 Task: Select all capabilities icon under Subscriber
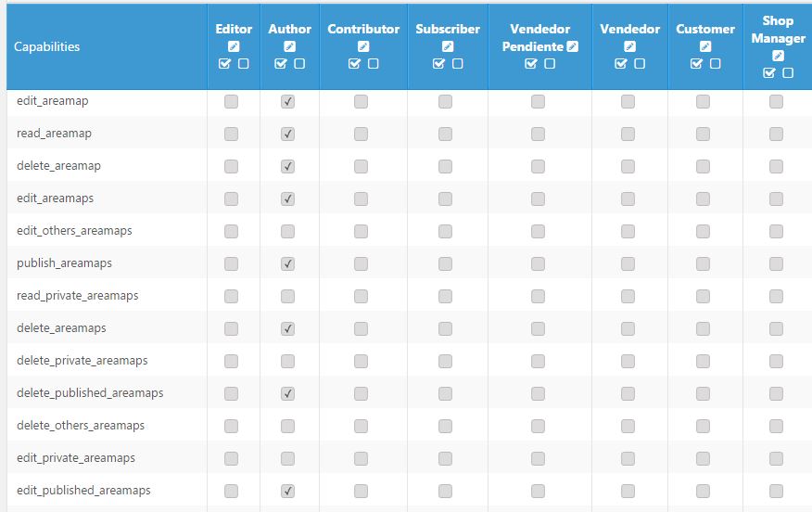(438, 64)
